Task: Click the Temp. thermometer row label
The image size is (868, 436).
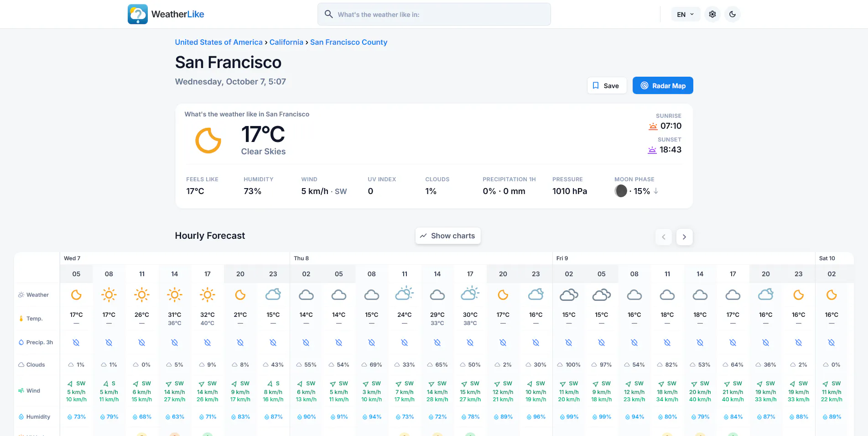Action: tap(31, 319)
